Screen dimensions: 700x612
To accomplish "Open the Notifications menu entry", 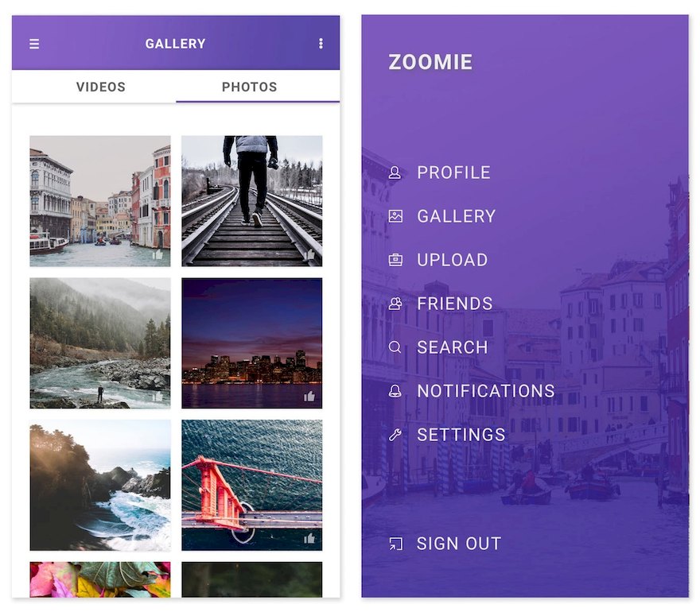I will point(486,391).
